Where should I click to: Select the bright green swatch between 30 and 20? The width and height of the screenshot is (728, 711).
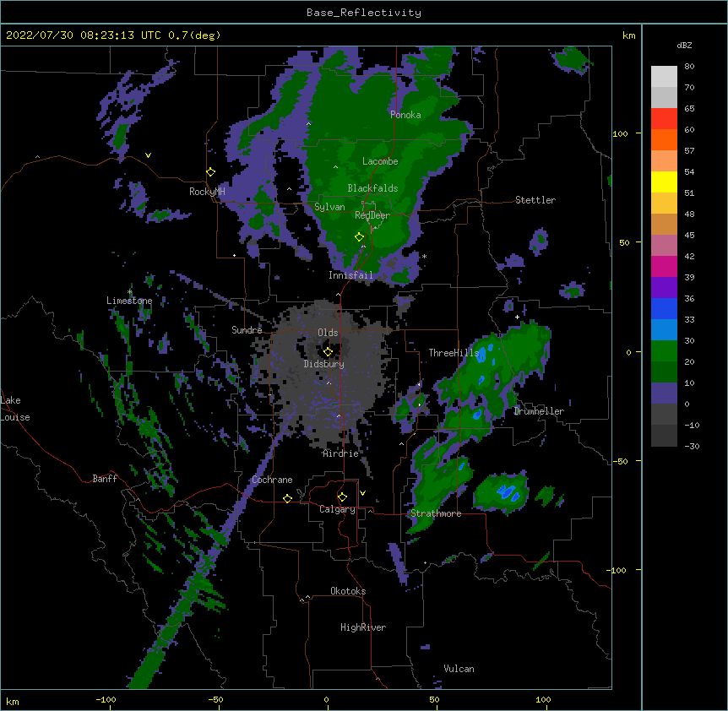(x=664, y=351)
